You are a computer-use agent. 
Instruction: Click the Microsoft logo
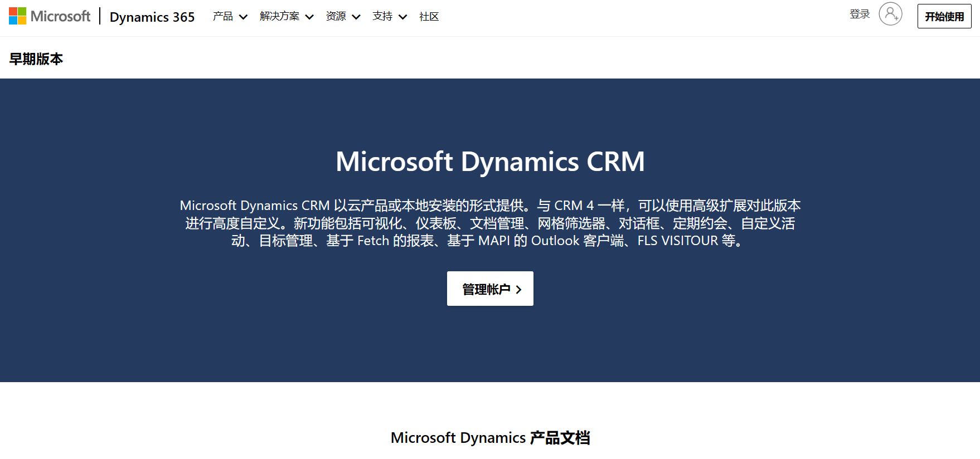point(50,16)
